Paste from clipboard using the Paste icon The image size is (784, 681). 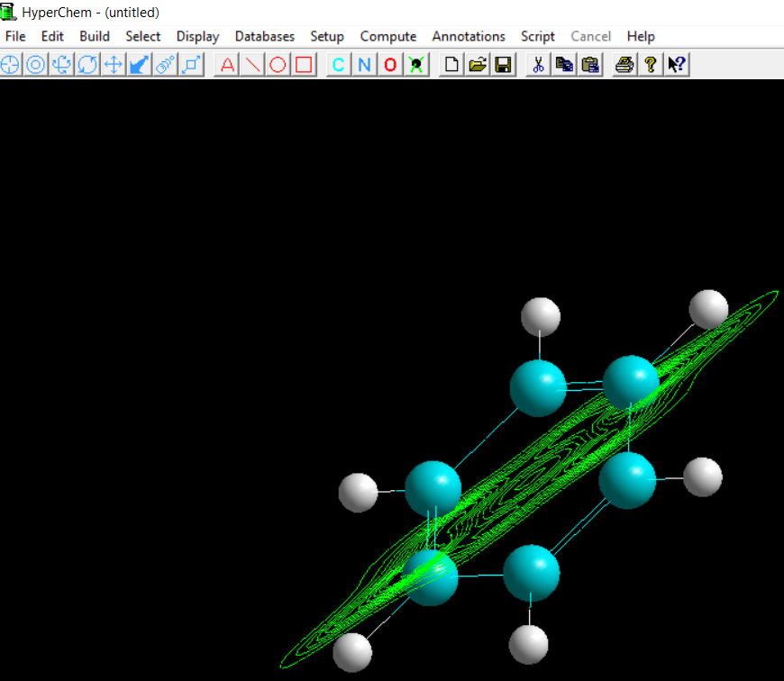click(x=590, y=65)
